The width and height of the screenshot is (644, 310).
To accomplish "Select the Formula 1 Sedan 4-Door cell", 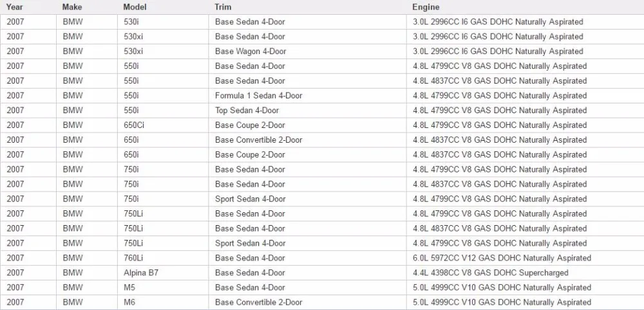I will click(x=308, y=96).
